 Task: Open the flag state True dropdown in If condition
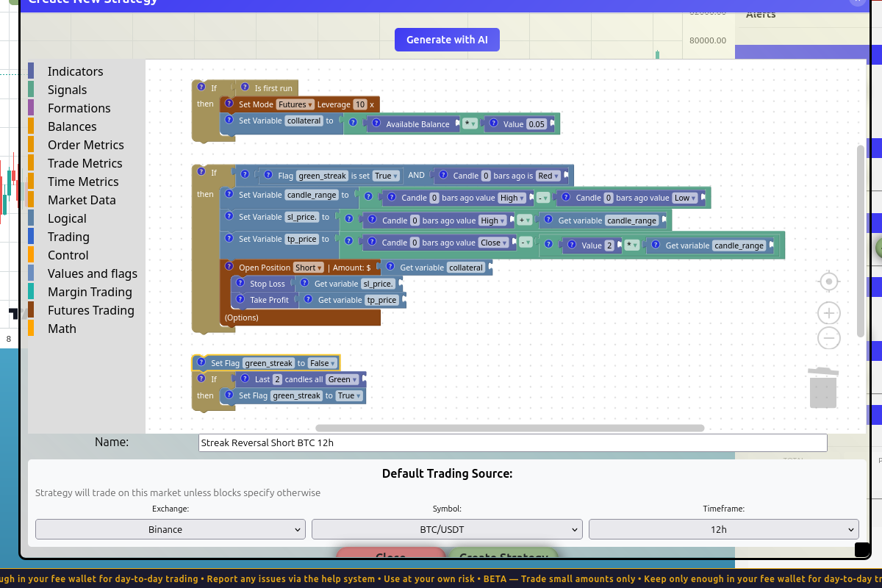coord(386,176)
